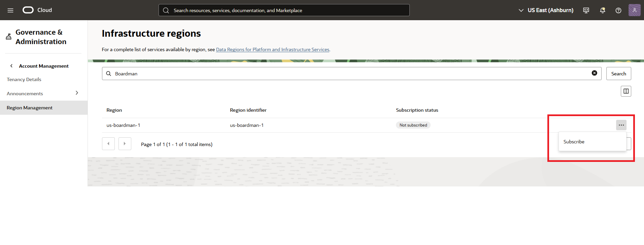Select Region Management in the sidebar
The width and height of the screenshot is (644, 245).
pyautogui.click(x=30, y=108)
